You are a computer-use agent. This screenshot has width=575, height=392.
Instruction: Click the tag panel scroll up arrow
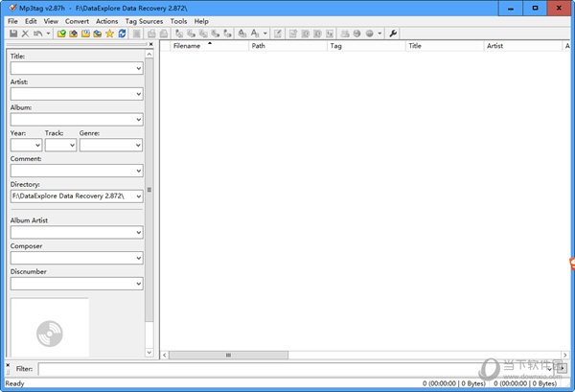(149, 55)
